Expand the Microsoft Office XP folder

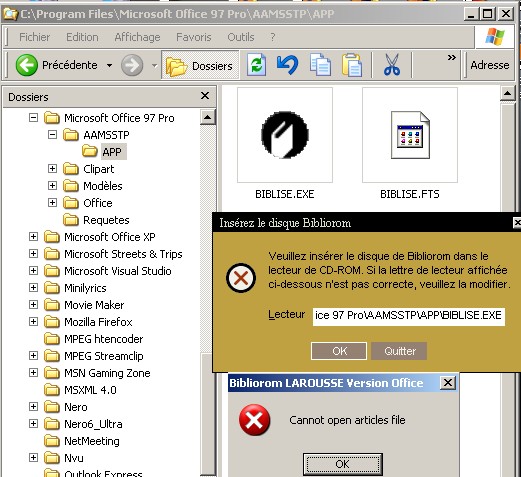(33, 237)
